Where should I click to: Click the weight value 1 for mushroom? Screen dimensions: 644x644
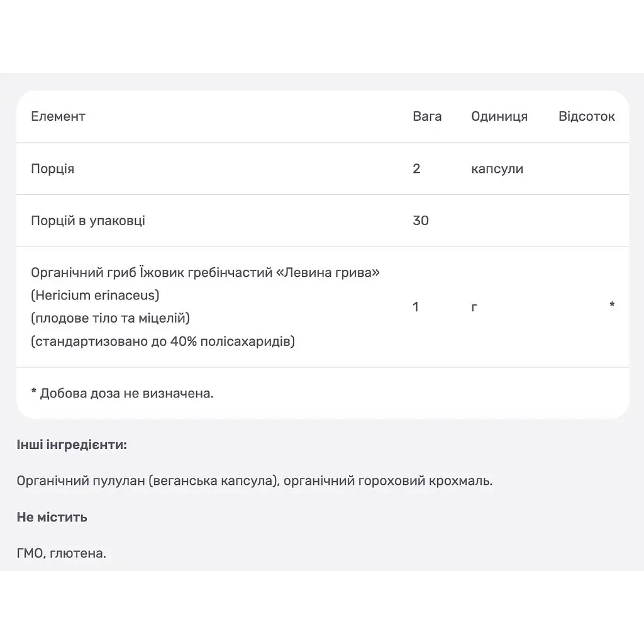click(x=416, y=307)
